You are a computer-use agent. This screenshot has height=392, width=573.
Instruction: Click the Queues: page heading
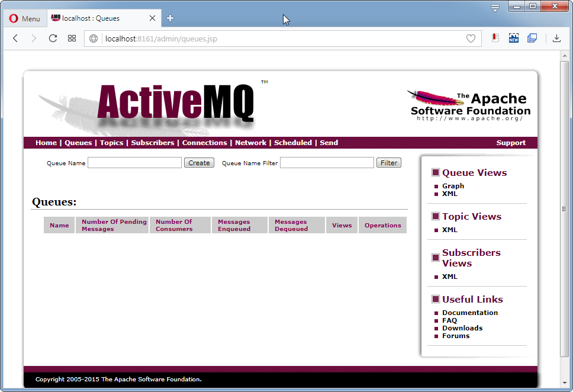point(54,202)
